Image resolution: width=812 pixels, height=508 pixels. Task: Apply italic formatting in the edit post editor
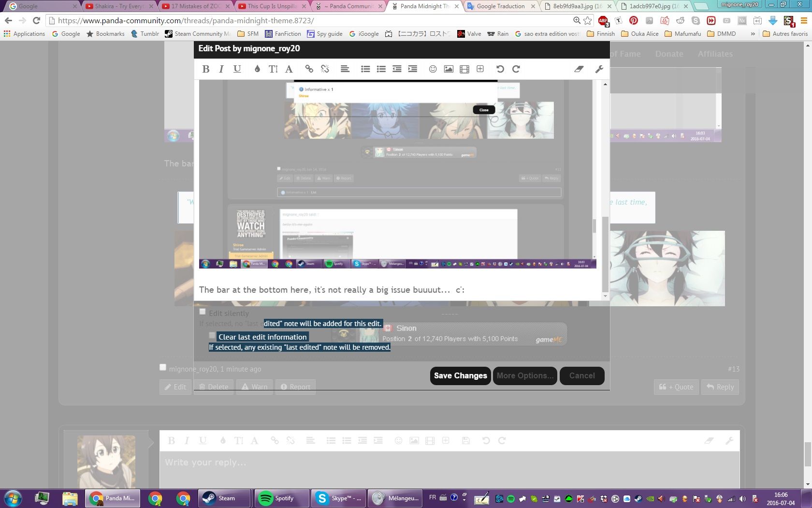tap(221, 69)
